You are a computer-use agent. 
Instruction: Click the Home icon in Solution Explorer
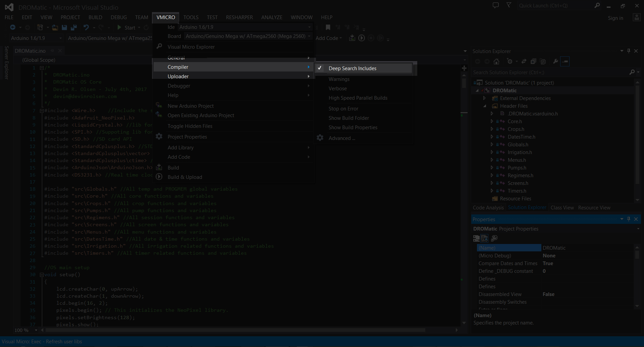point(496,61)
